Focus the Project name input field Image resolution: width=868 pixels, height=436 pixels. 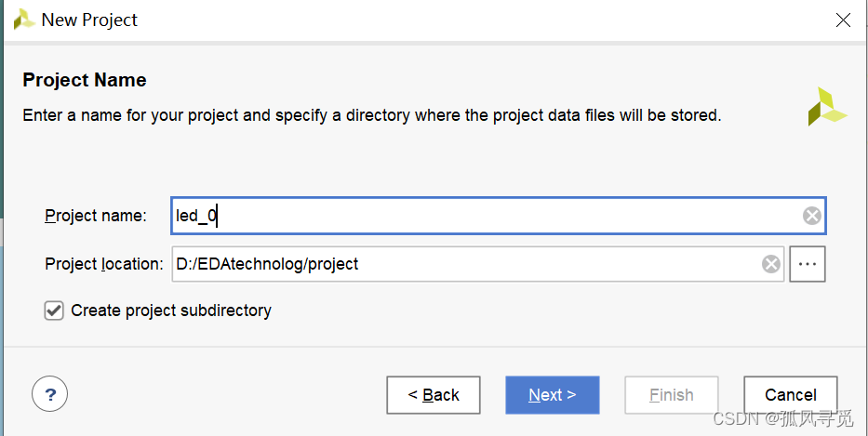[x=484, y=216]
